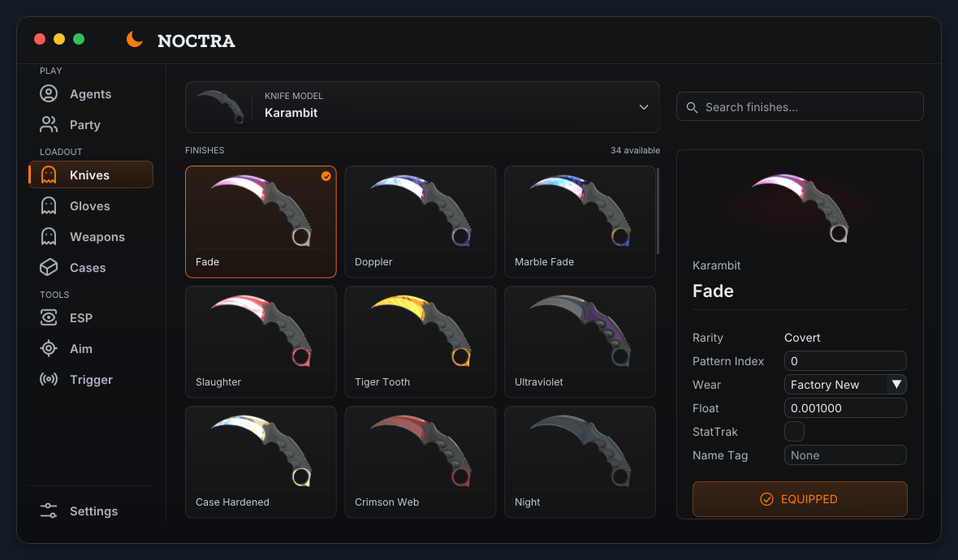The width and height of the screenshot is (958, 560).
Task: Select the Weapons ghost icon
Action: (x=49, y=236)
